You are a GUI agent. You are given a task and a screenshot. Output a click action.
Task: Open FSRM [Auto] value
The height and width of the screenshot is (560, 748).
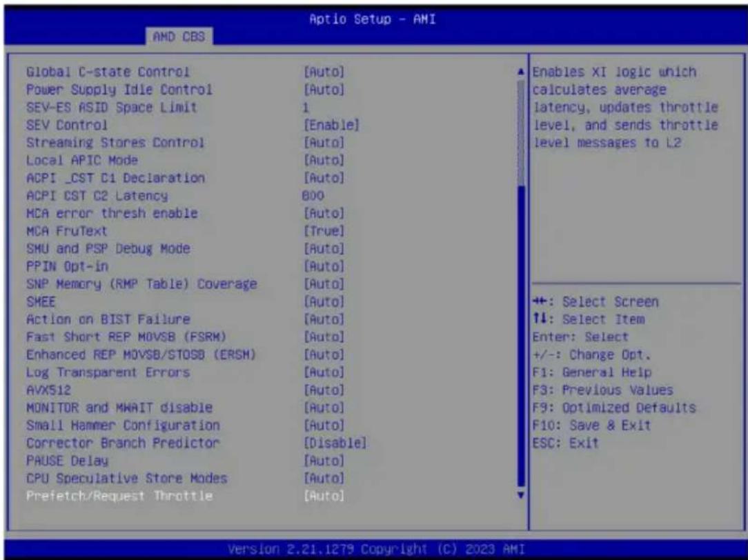coord(324,337)
